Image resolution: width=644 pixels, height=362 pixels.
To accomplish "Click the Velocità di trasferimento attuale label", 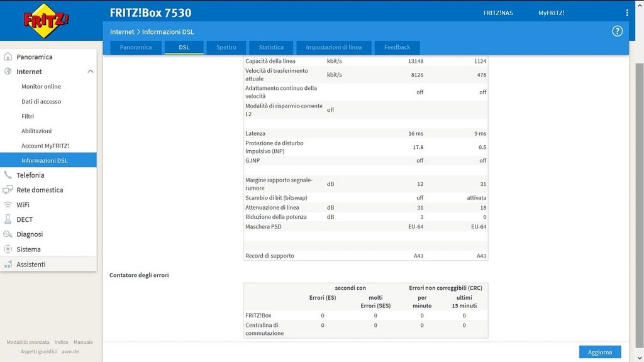I will 277,75.
